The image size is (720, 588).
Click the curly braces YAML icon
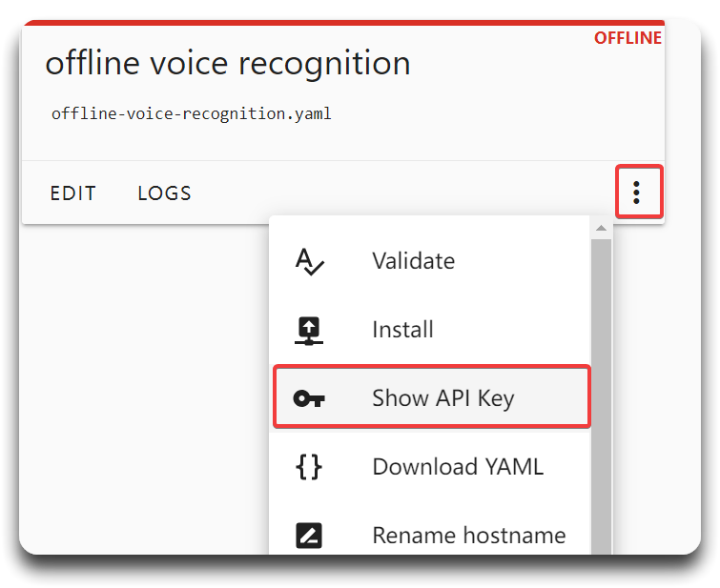(309, 467)
